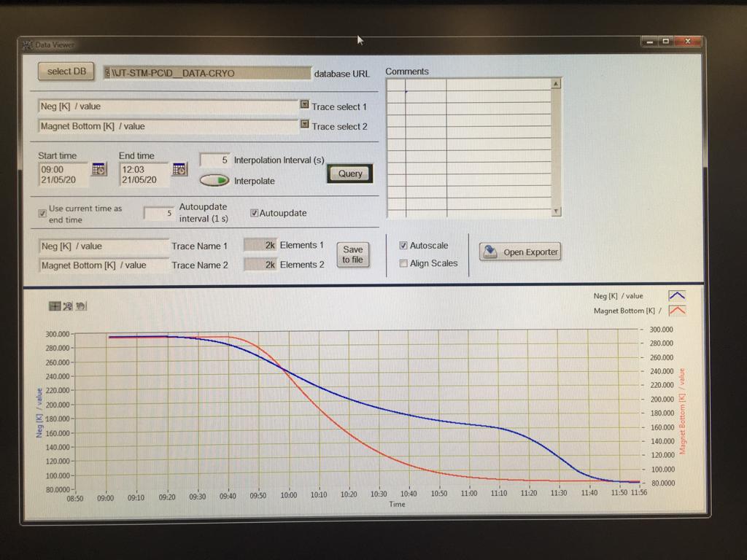Uncheck the Autoupdate checkbox
Image resolution: width=747 pixels, height=560 pixels.
click(255, 212)
